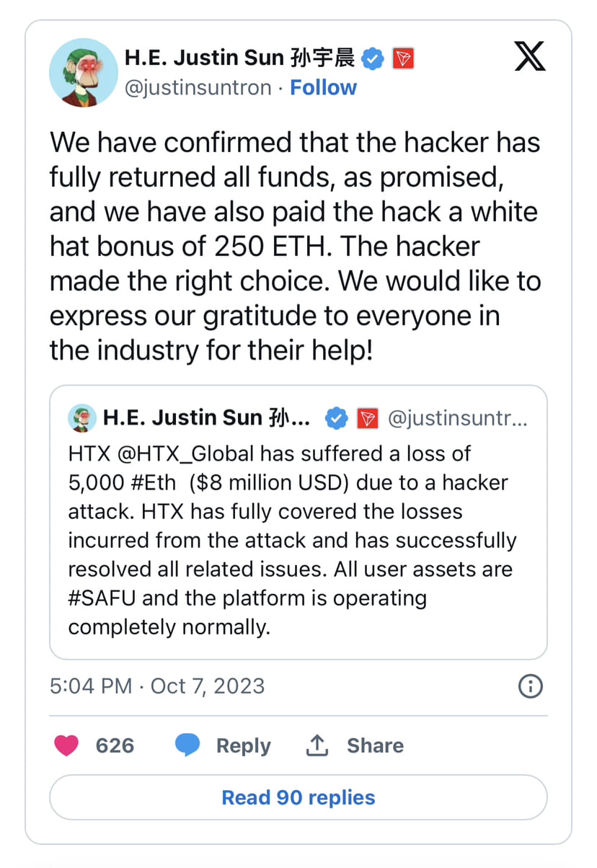Image resolution: width=597 pixels, height=868 pixels.
Task: Click the 626 likes count
Action: tap(115, 745)
